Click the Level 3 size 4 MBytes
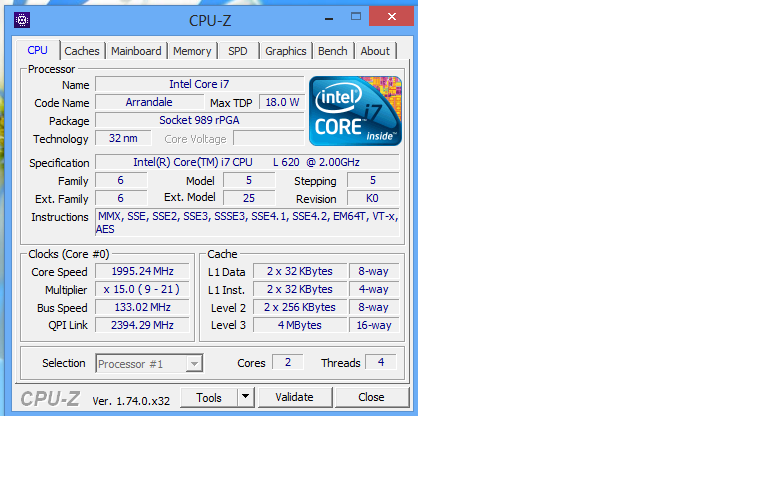 point(300,325)
